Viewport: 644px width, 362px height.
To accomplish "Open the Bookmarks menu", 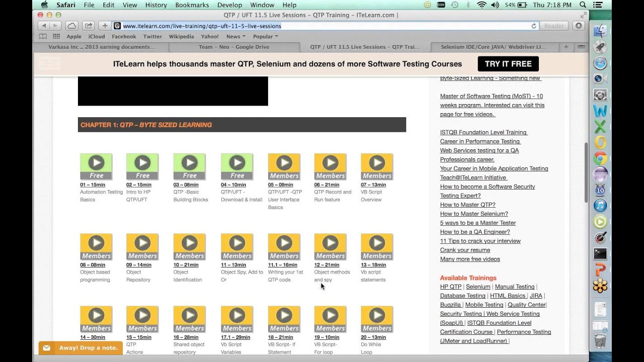I will (192, 5).
